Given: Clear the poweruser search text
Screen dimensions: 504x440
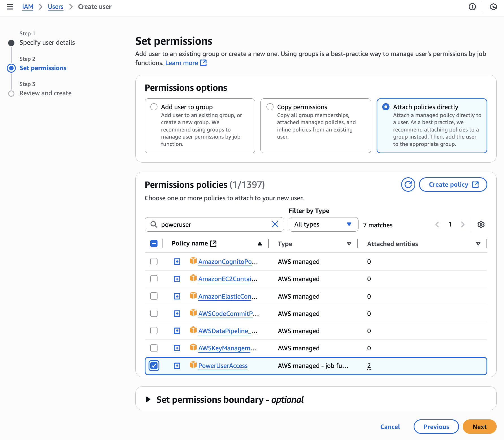Looking at the screenshot, I should point(275,224).
